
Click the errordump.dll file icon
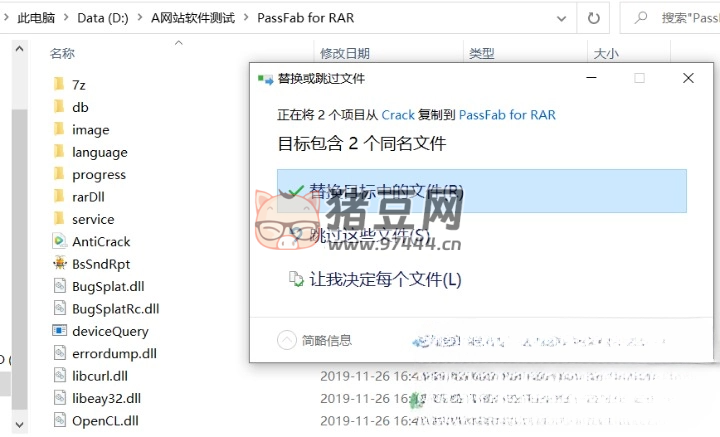click(60, 353)
